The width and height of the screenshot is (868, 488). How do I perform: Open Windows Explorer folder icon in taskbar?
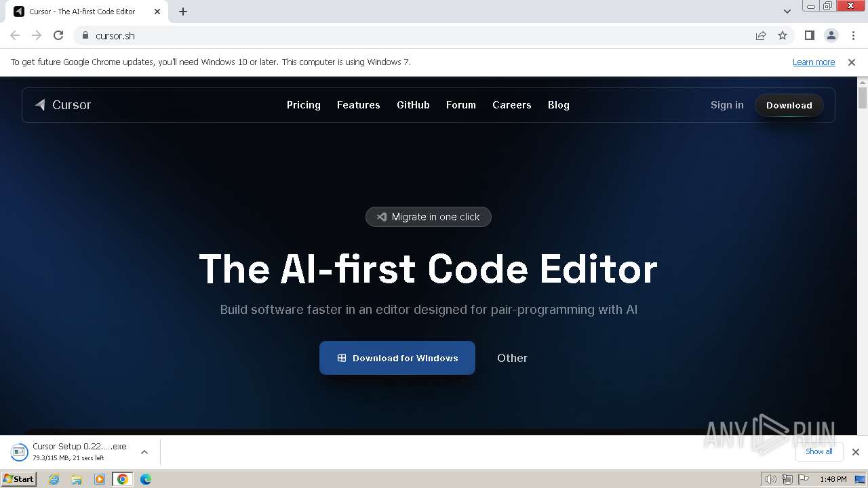click(77, 479)
